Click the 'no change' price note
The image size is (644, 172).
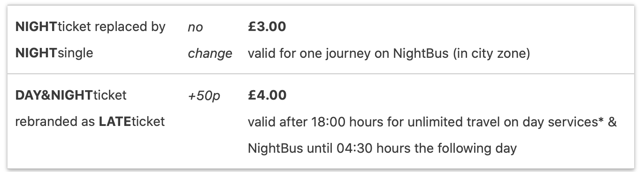click(210, 40)
